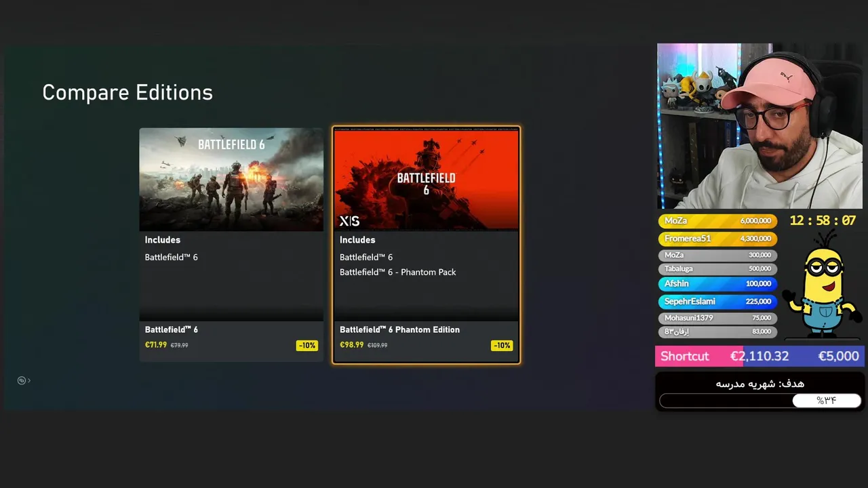This screenshot has width=868, height=488.
Task: Click the Tabaluga 500,000 donor bar
Action: [717, 268]
